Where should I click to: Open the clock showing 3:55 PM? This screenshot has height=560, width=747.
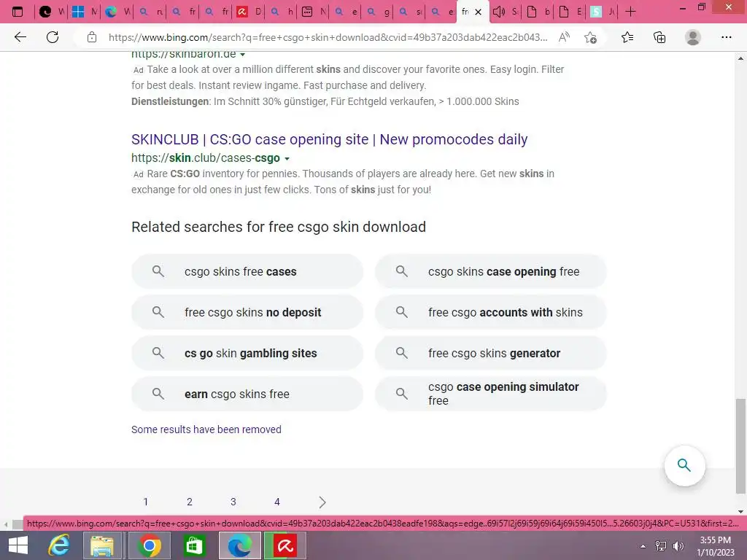(716, 545)
